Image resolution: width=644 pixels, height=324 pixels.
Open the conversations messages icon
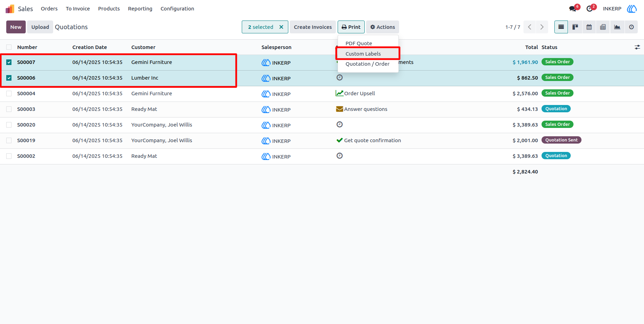(572, 9)
